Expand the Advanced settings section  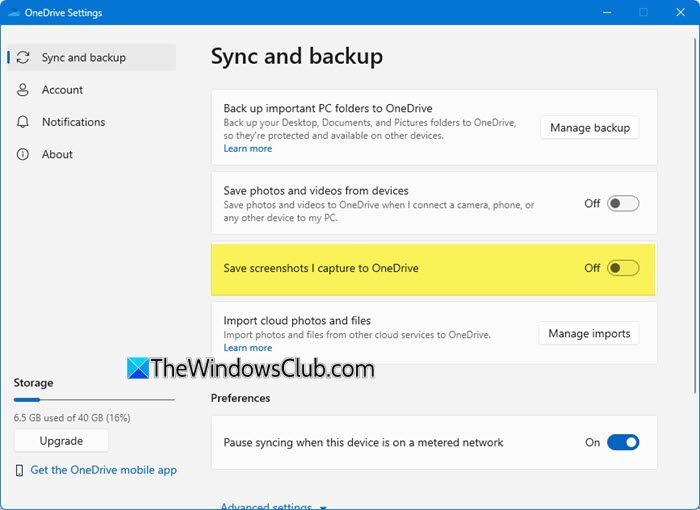click(x=272, y=506)
